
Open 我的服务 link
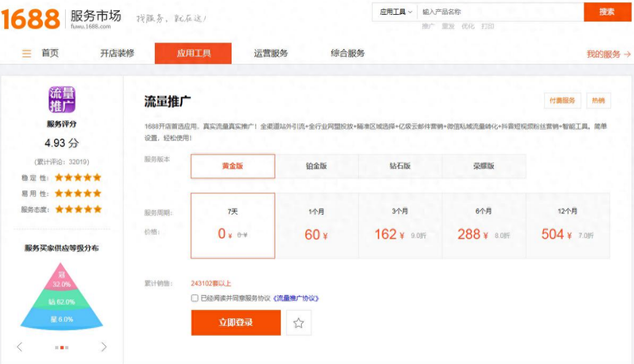click(609, 54)
